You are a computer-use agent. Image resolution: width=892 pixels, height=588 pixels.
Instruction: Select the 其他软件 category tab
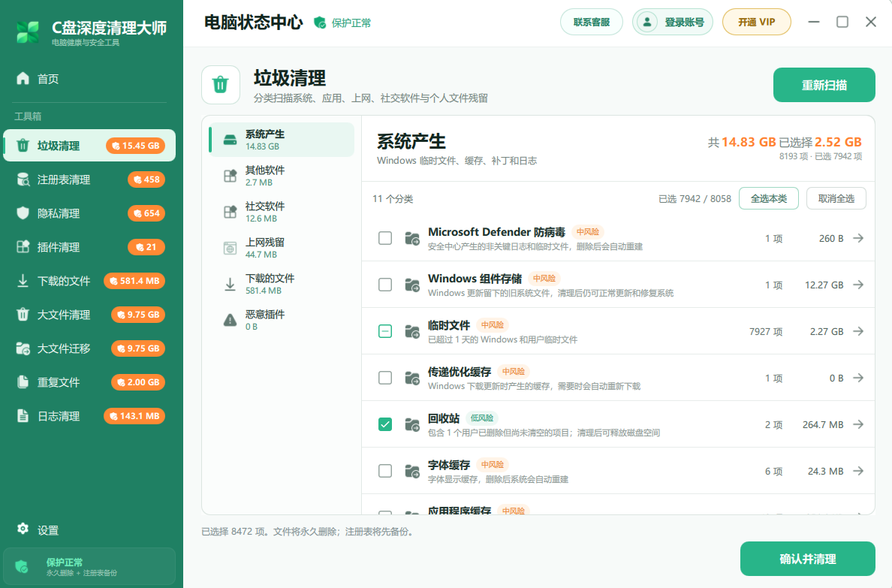point(282,176)
